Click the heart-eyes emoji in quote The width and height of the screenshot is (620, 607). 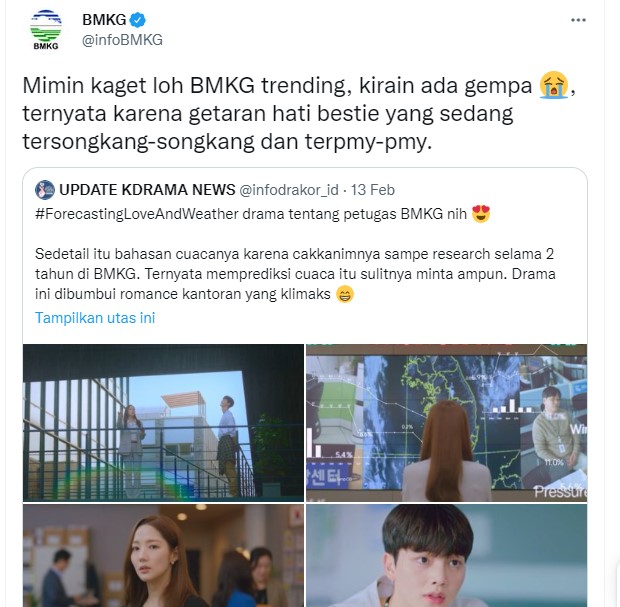(x=481, y=214)
